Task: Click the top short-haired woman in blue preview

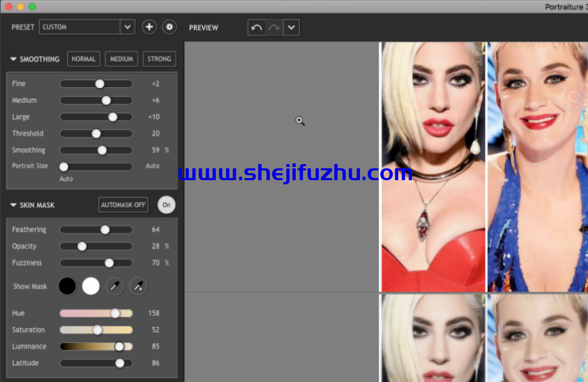Action: click(538, 167)
